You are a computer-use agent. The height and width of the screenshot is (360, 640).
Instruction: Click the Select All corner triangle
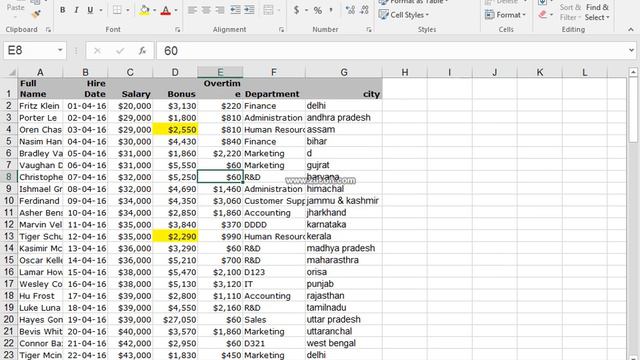[12, 73]
